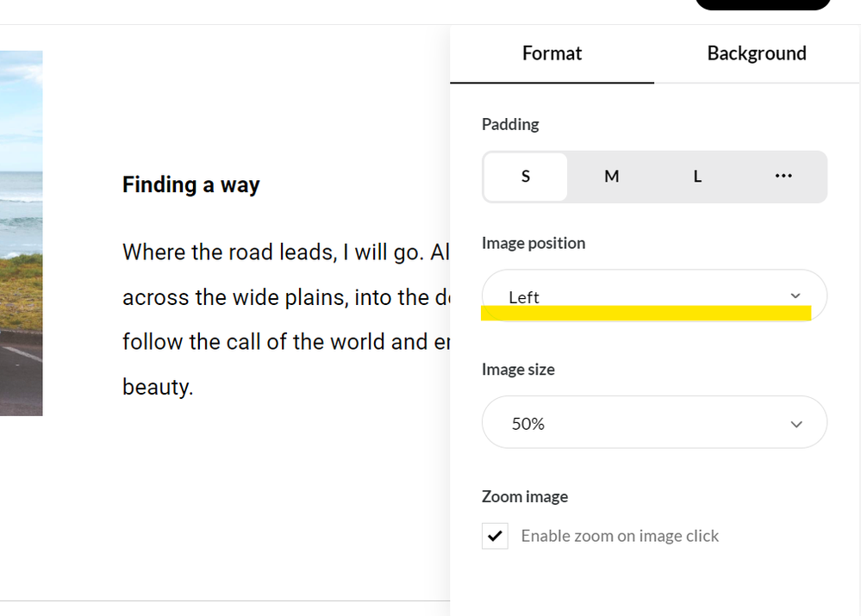Click the Image position label
861x616 pixels.
(533, 243)
